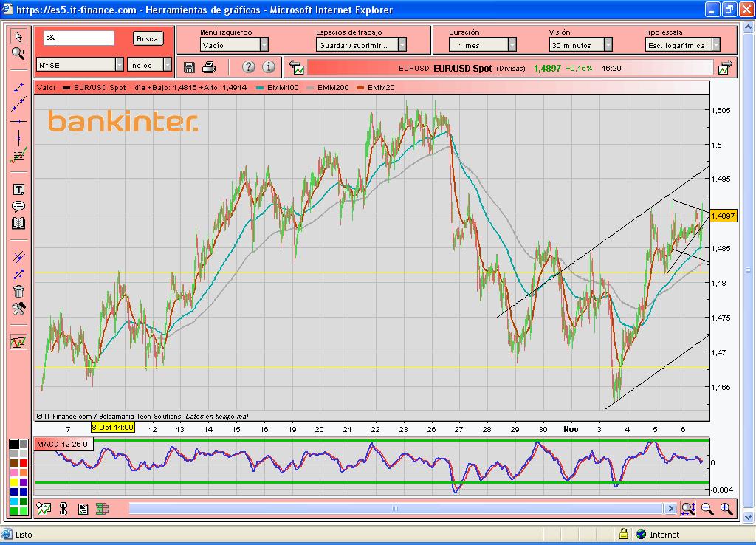
Task: Go to next instrument chart arrow
Action: tap(725, 67)
